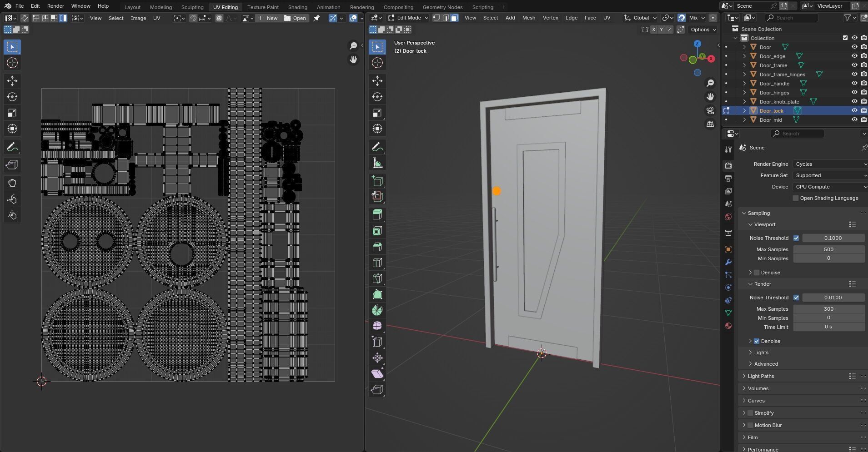Image resolution: width=868 pixels, height=452 pixels.
Task: Adjust render Max Samples value 300
Action: pos(828,309)
